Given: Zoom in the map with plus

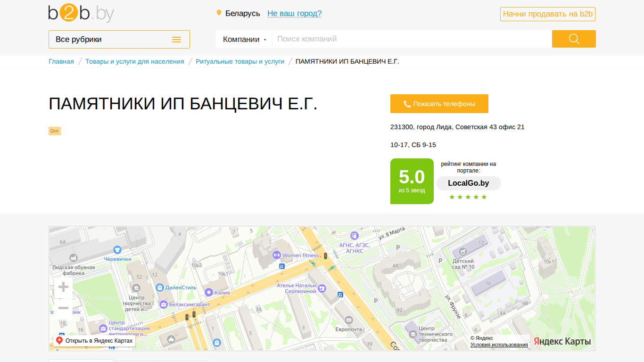Looking at the screenshot, I should coord(63,287).
